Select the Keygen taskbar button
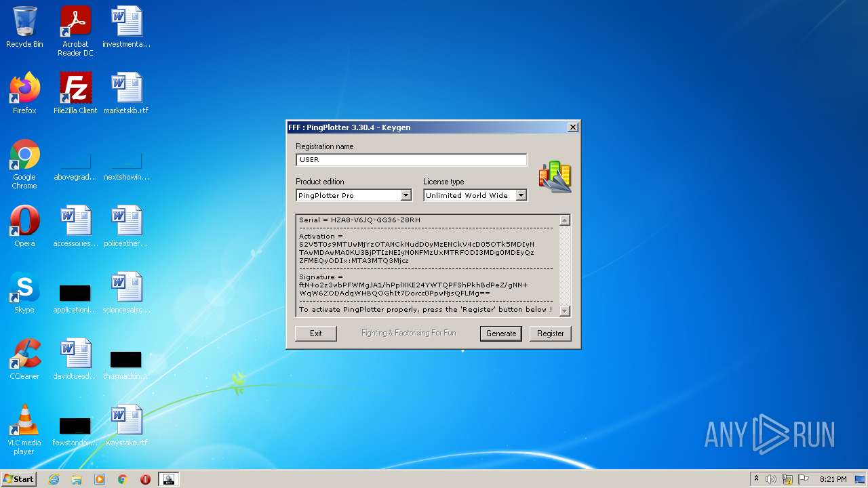868x488 pixels. (x=168, y=479)
